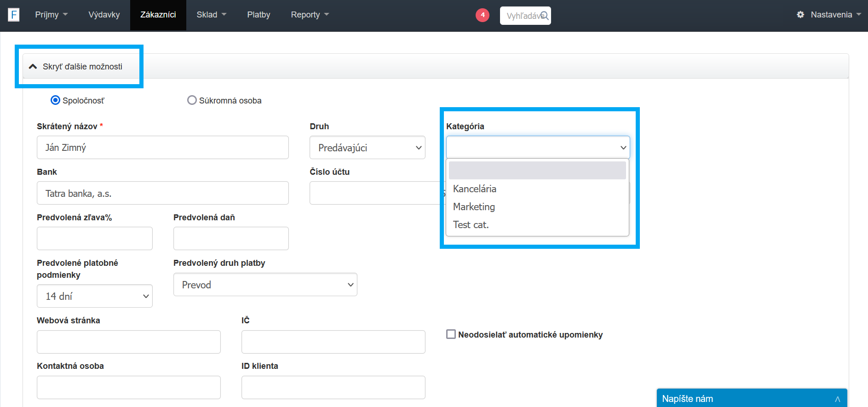Click the Nastavenia gear icon
This screenshot has width=868, height=407.
point(800,15)
